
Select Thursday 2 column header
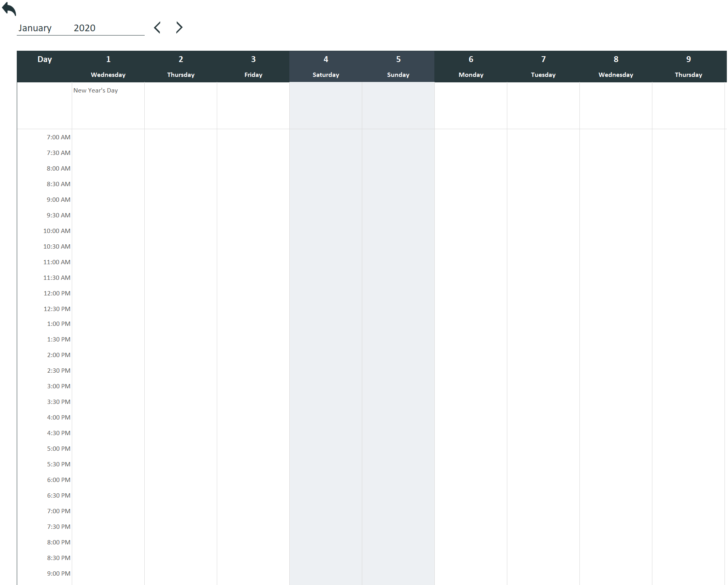coord(181,66)
